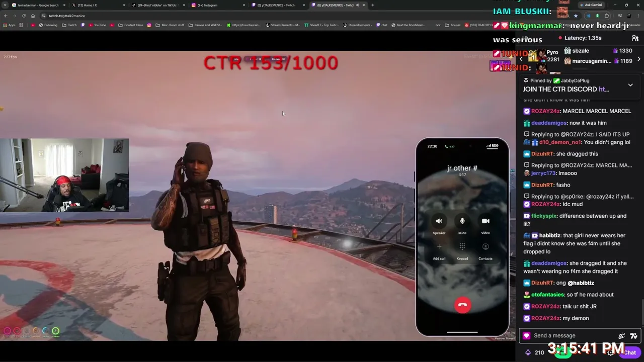Screen dimensions: 644x362
Task: Open the 7TV emote menu icon
Action: [x=633, y=336]
